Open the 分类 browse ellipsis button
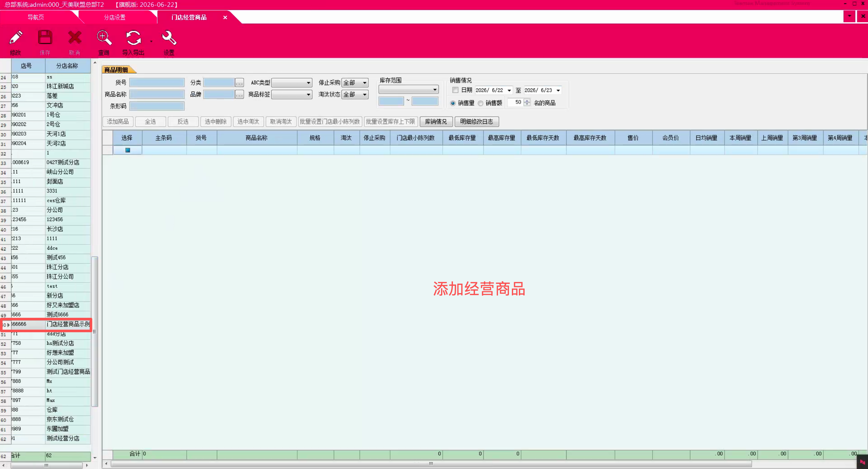This screenshot has height=469, width=868. click(x=239, y=83)
